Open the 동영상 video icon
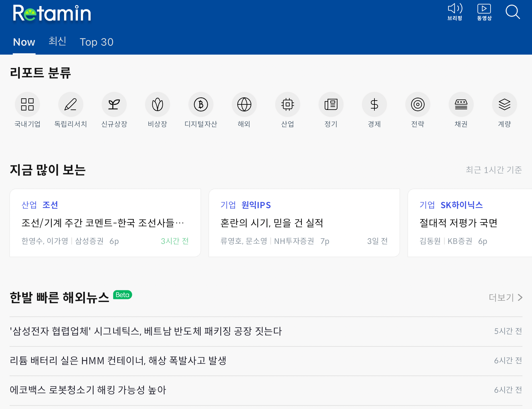The height and width of the screenshot is (409, 532). (484, 12)
